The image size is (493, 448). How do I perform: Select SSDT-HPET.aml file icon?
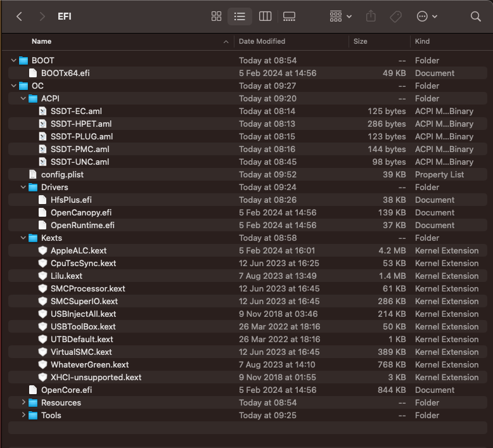tap(42, 124)
